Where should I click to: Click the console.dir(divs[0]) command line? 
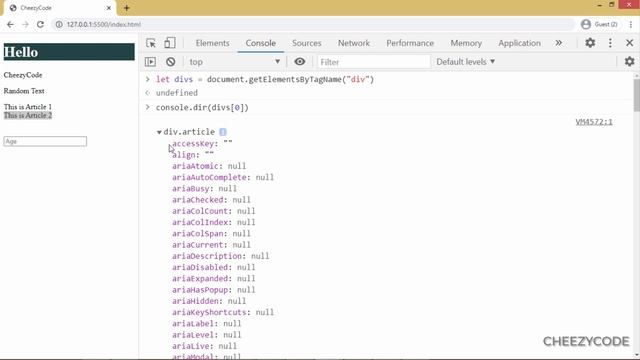[x=202, y=107]
